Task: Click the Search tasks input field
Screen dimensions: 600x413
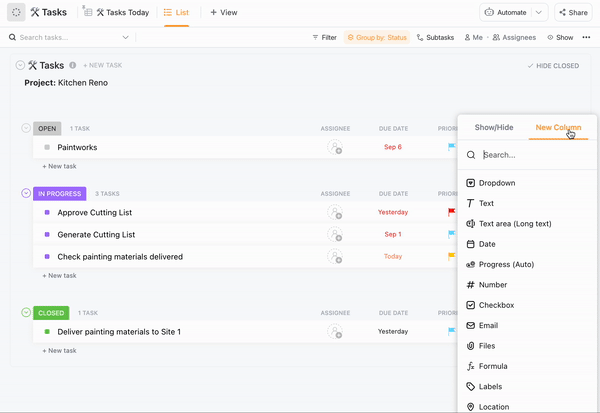Action: 68,37
